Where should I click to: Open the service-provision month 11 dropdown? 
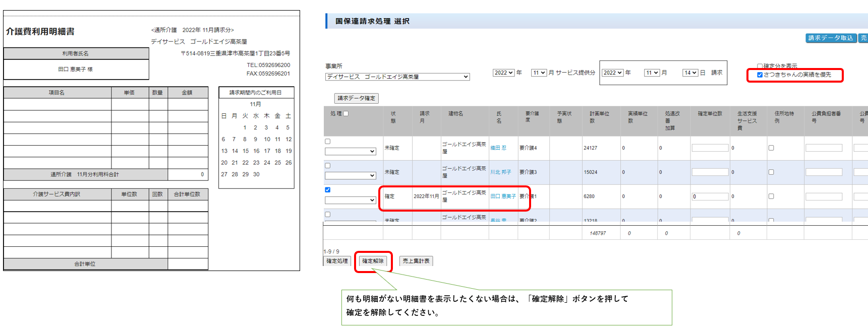[x=539, y=73]
